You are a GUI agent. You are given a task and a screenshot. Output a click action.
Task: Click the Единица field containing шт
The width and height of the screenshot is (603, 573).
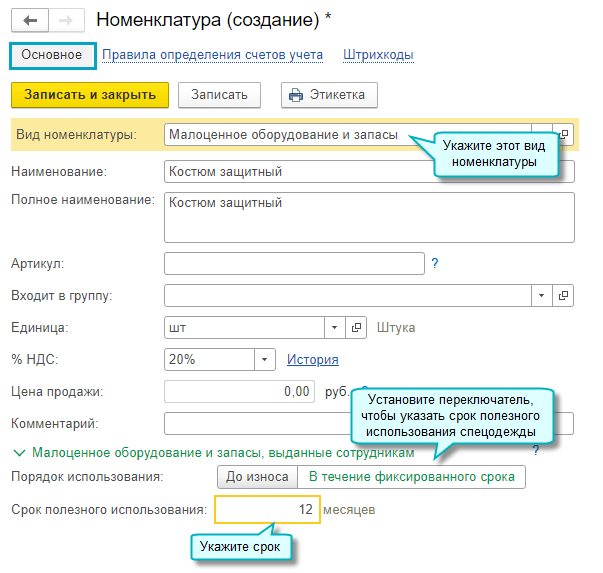point(244,328)
